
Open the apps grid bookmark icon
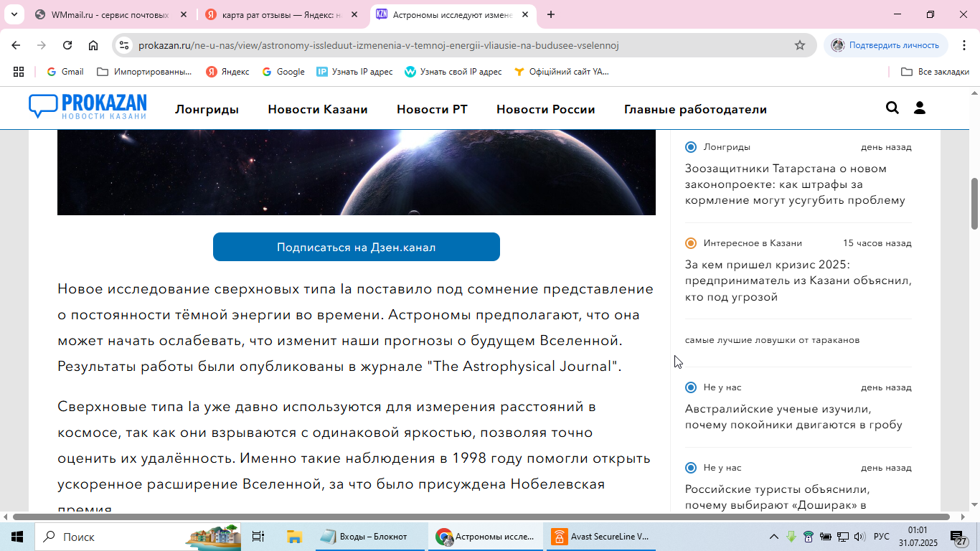click(x=19, y=72)
